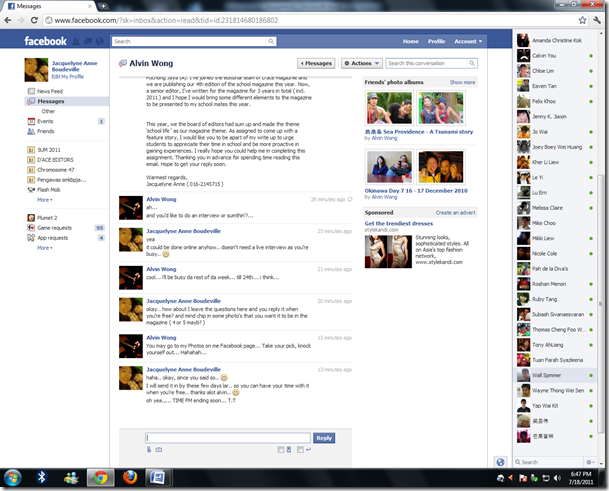Click the Search this conversation field
This screenshot has height=491, width=609.
426,63
